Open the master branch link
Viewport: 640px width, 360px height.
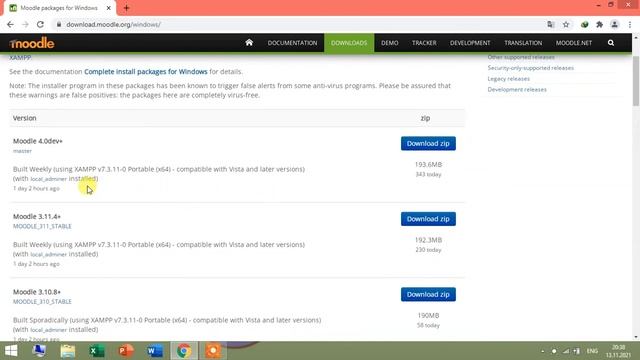point(22,151)
